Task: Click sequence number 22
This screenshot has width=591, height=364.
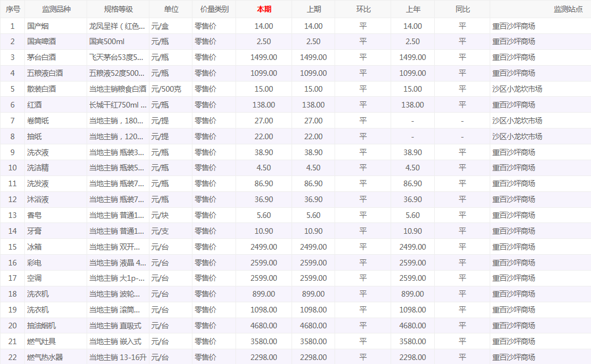Action: point(12,357)
